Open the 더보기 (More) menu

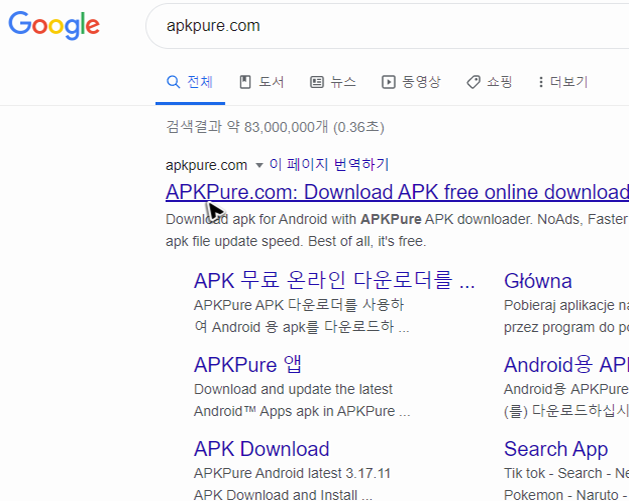[563, 82]
